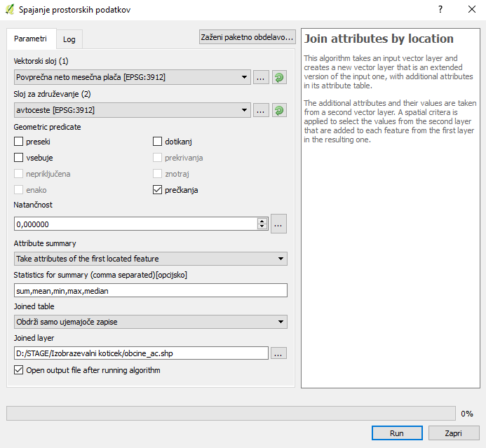Enable the preseki checkbox
The image size is (486, 448).
pyautogui.click(x=19, y=142)
